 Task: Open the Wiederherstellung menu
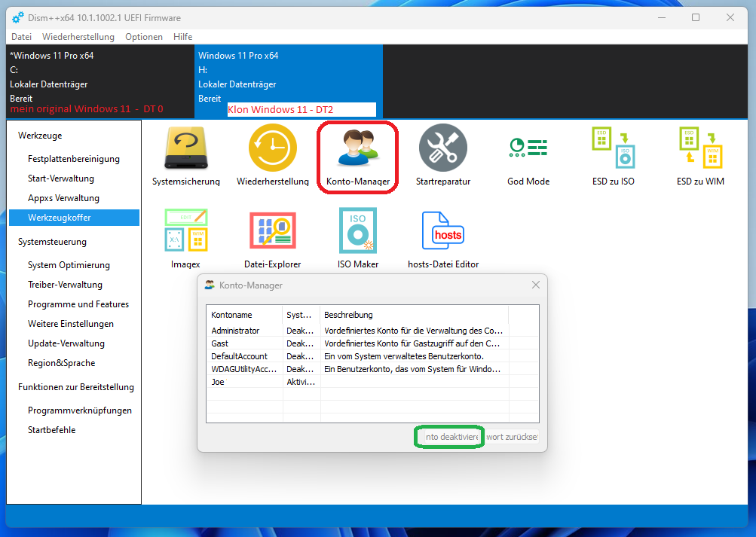(x=78, y=37)
